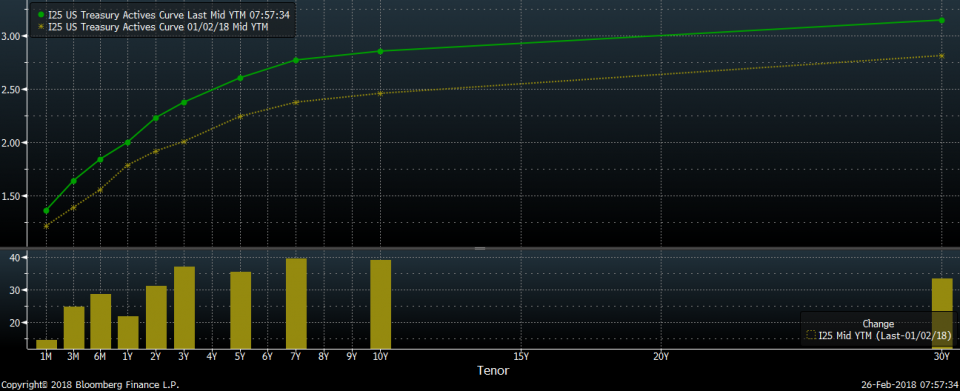Click the green legend marker for Last Mid YTM
Image resolution: width=960 pixels, height=391 pixels.
click(41, 14)
